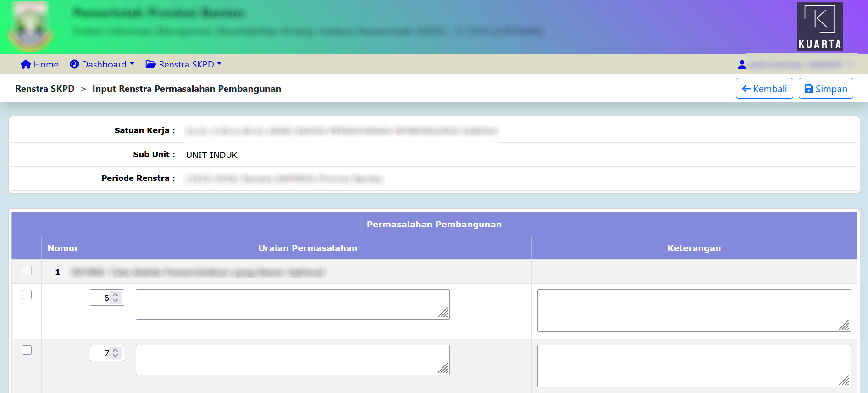
Task: Click Renstra SKPD in the breadcrumb
Action: [45, 89]
